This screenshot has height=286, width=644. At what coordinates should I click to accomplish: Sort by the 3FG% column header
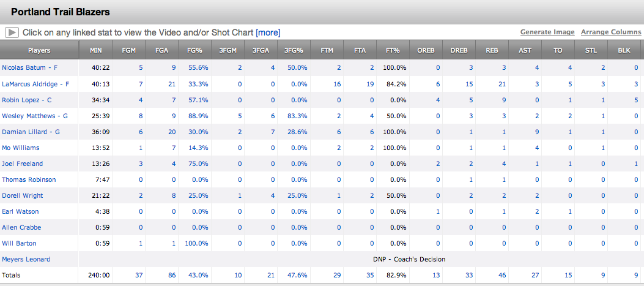click(294, 51)
